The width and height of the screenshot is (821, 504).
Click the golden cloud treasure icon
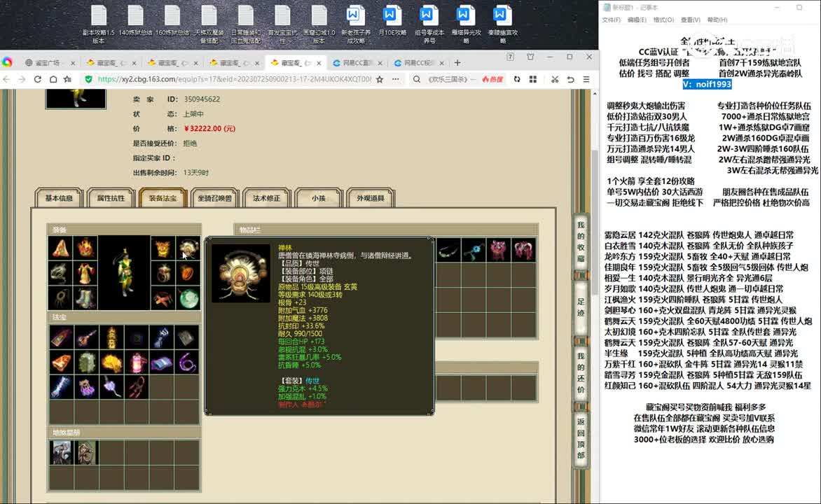coord(111,362)
